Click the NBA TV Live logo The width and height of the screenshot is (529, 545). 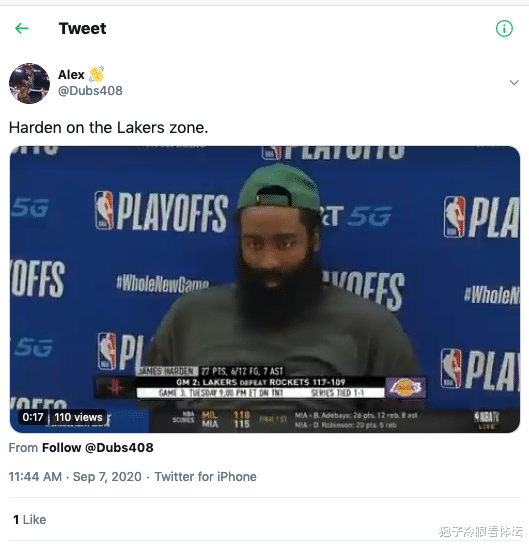(487, 421)
